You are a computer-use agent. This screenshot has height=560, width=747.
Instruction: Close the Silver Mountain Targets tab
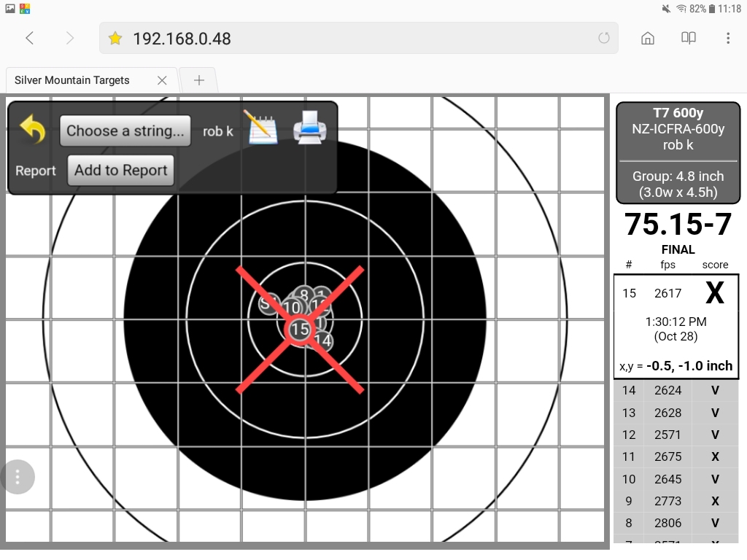(162, 80)
